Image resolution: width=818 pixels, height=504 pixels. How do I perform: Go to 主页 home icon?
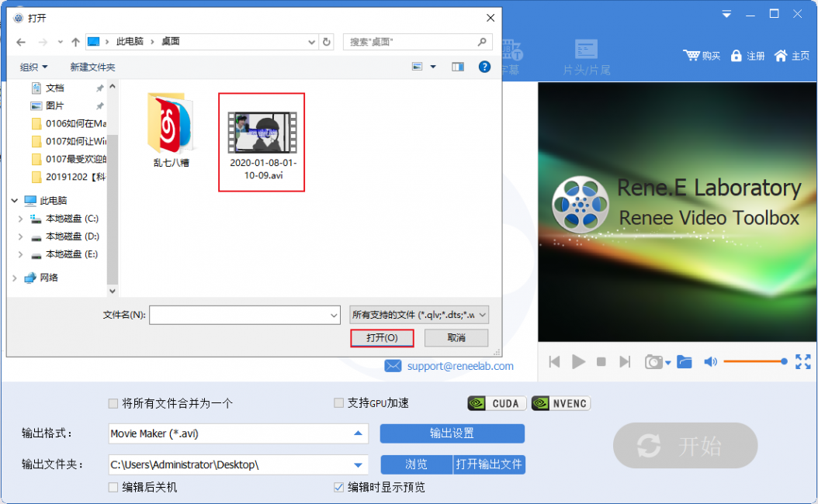pos(781,55)
